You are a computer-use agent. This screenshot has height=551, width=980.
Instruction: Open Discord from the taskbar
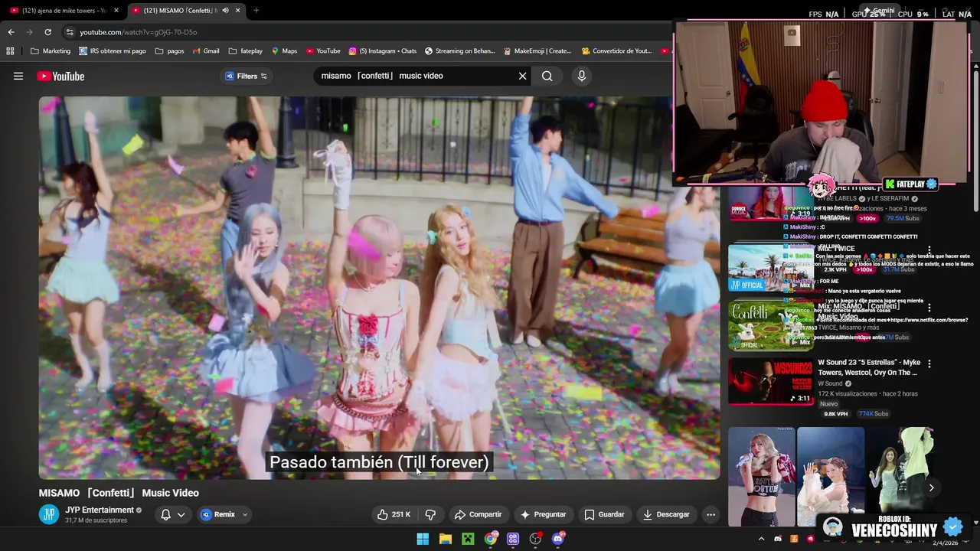click(558, 539)
